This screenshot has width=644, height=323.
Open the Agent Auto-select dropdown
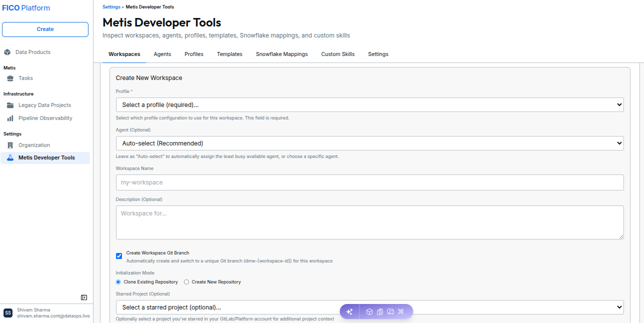tap(370, 143)
